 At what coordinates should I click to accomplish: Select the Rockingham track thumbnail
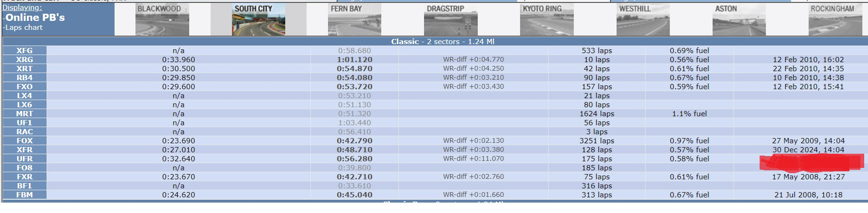(x=835, y=20)
